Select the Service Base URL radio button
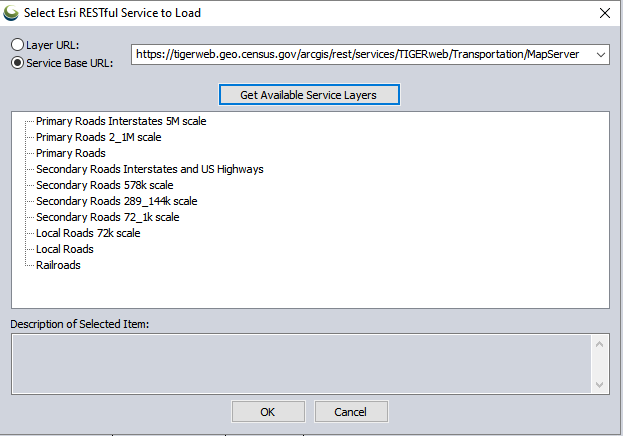Screen dimensions: 623x436 (17, 62)
